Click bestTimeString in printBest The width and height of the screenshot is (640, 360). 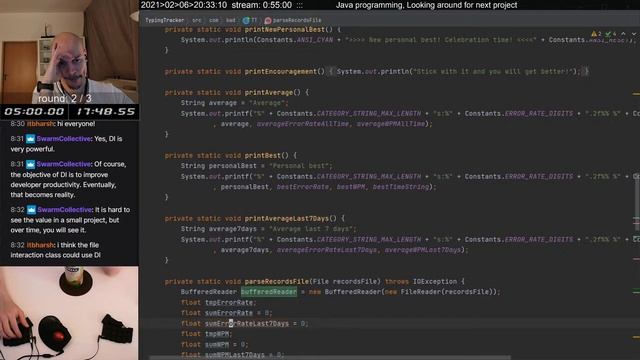point(401,187)
